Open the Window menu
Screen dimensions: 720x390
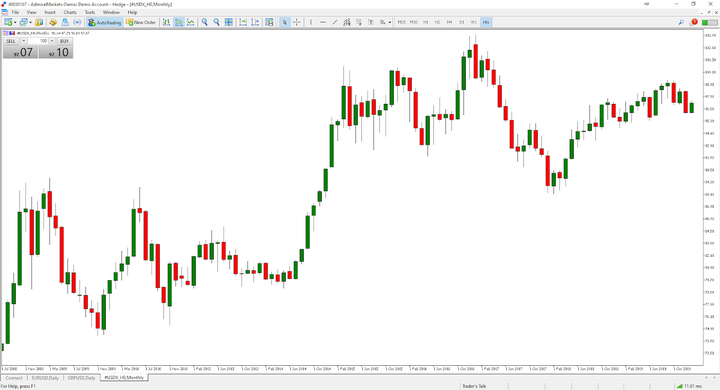tap(111, 12)
